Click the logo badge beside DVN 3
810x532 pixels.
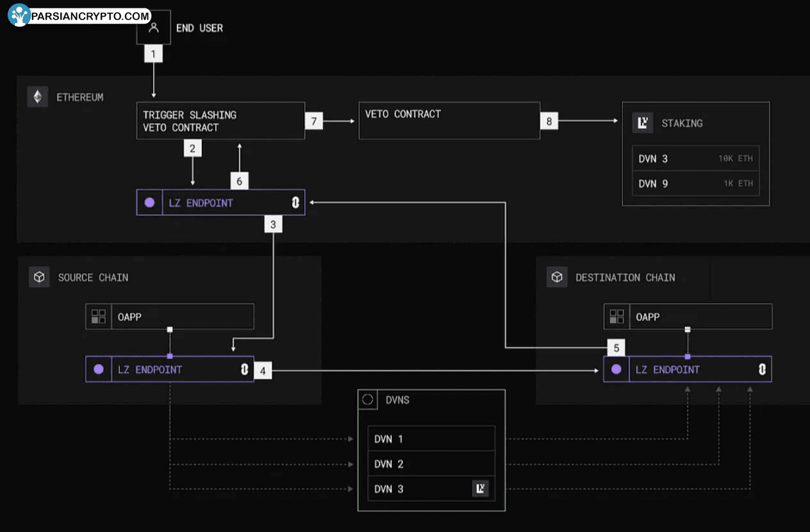click(480, 489)
